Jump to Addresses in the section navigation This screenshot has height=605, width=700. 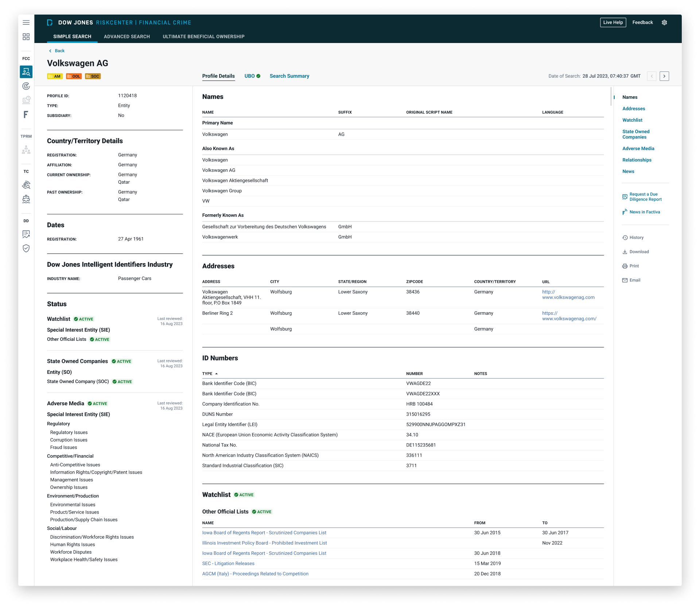[x=634, y=109]
